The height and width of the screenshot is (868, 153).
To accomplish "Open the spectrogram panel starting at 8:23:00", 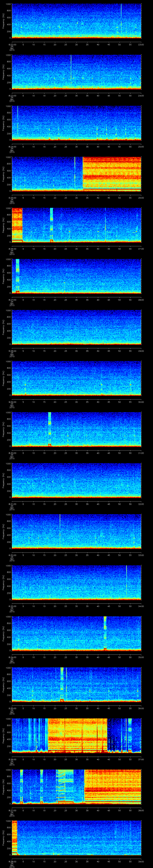I will tap(76, 72).
